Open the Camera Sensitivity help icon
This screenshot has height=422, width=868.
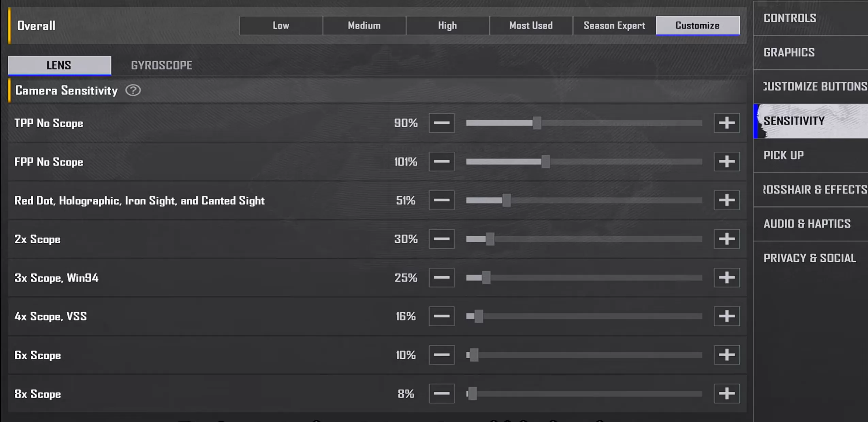point(133,91)
